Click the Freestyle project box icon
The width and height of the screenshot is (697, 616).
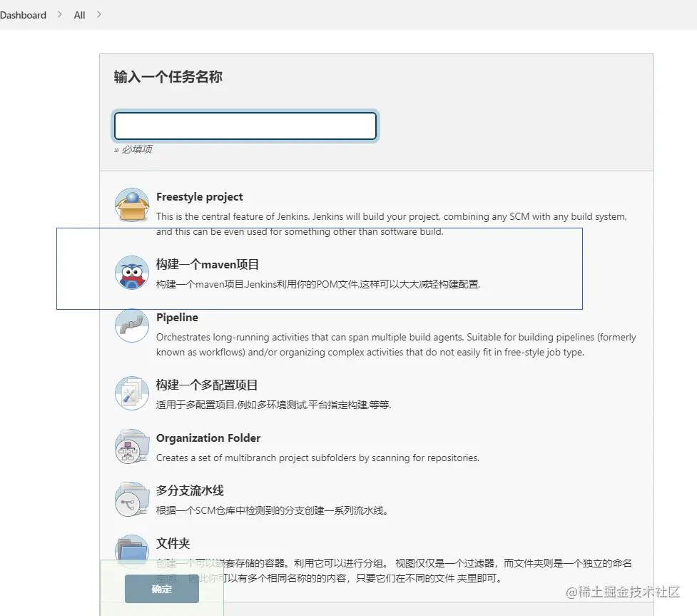pos(131,205)
